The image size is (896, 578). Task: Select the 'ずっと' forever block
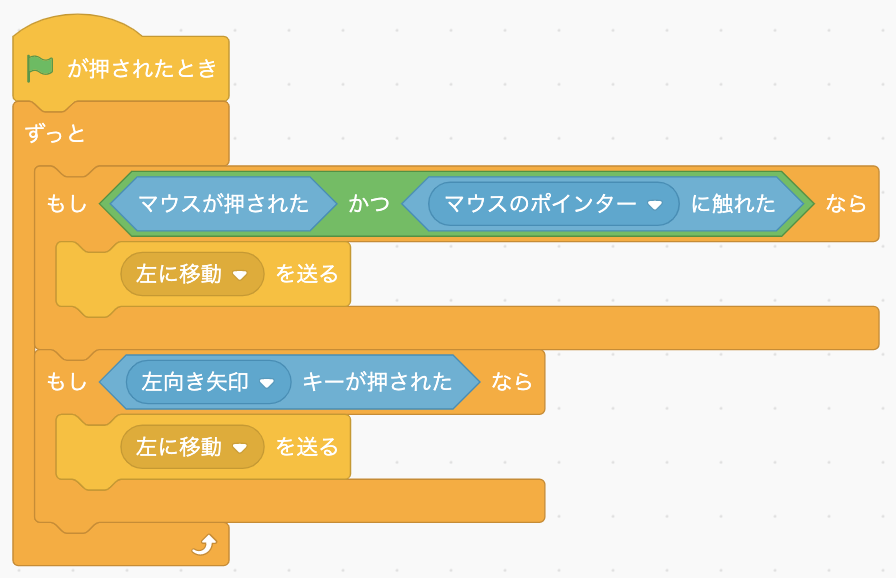click(x=55, y=134)
